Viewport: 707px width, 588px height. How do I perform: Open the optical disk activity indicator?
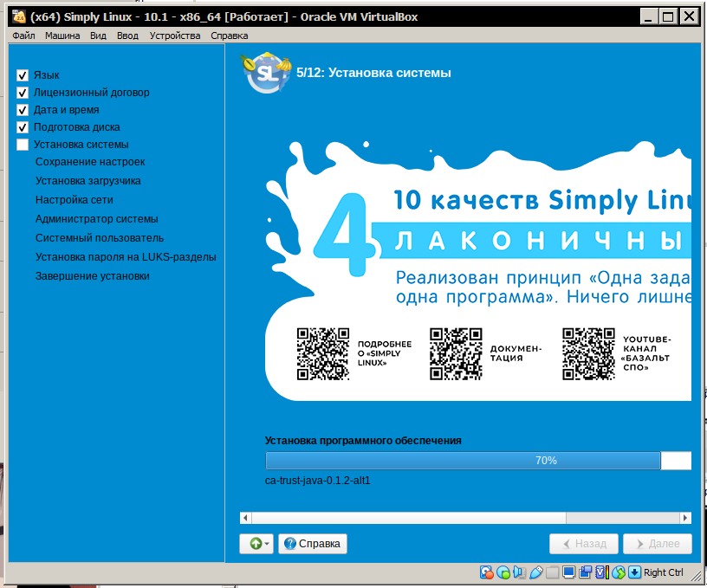503,572
